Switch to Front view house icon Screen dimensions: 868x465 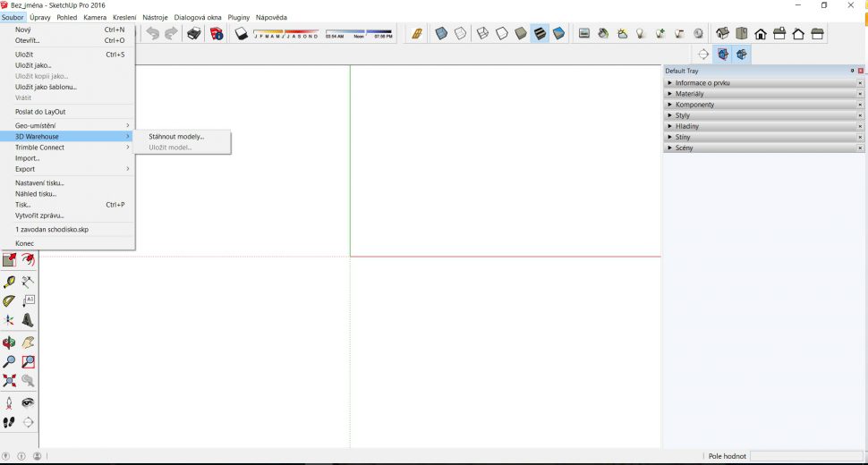pyautogui.click(x=761, y=34)
